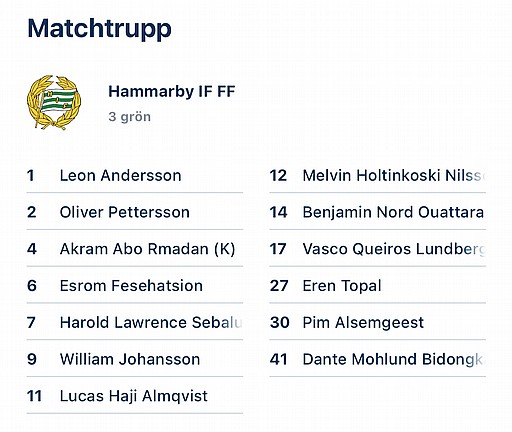Click the Hammarby IF FF club crest

(54, 102)
